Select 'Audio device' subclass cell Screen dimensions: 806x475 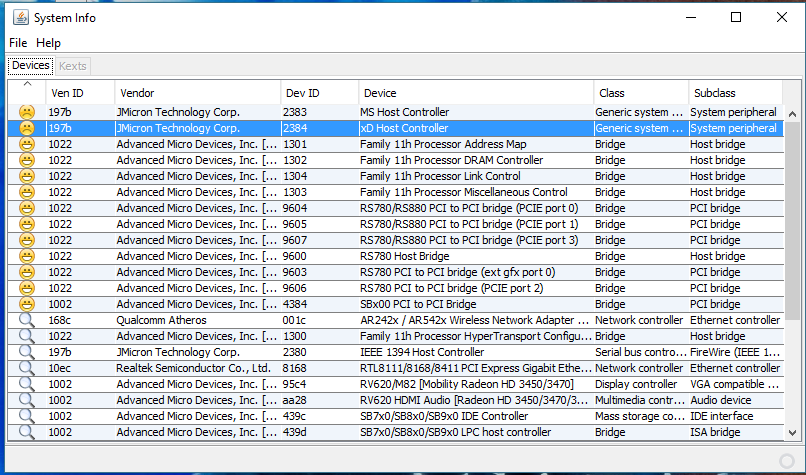click(736, 399)
